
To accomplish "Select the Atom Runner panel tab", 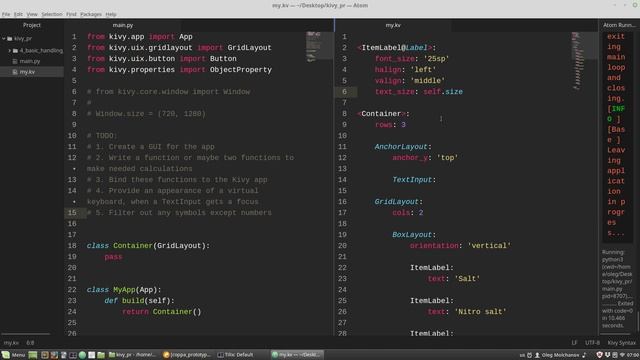I will click(x=619, y=25).
